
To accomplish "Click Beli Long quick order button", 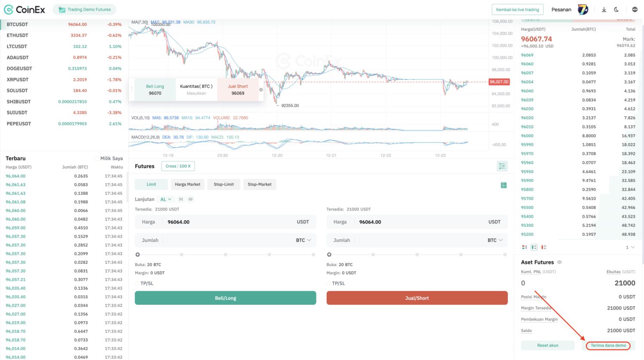I will [155, 90].
